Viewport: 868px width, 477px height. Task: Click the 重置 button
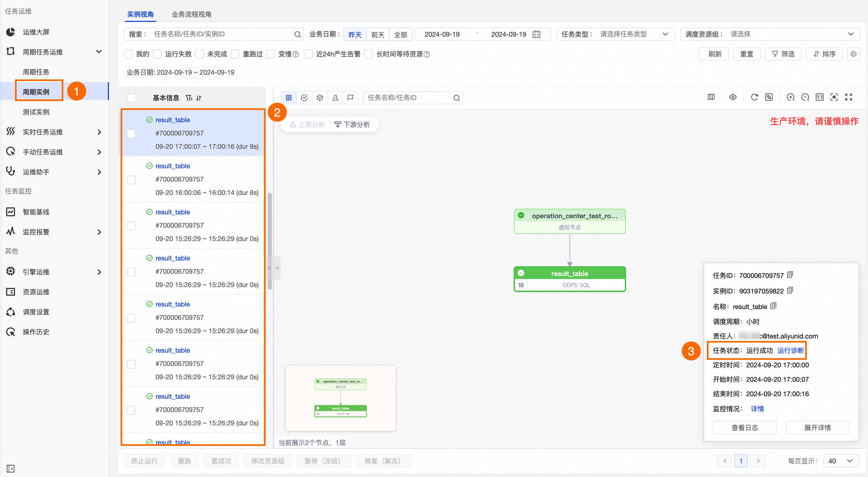[746, 54]
